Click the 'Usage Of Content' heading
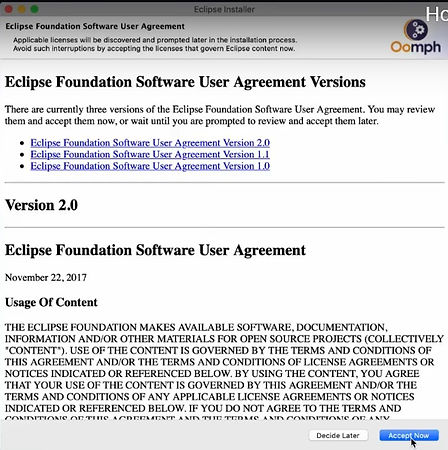Screen dimensions: 448x450 [51, 302]
